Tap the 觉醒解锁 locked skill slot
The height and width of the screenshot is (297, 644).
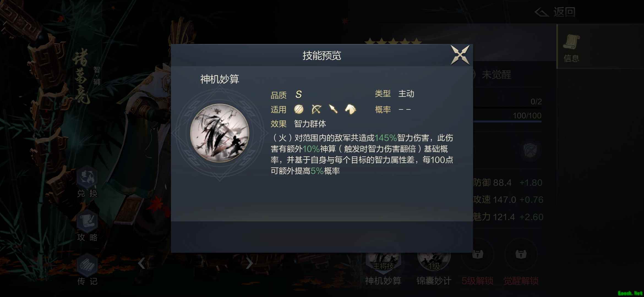(521, 264)
